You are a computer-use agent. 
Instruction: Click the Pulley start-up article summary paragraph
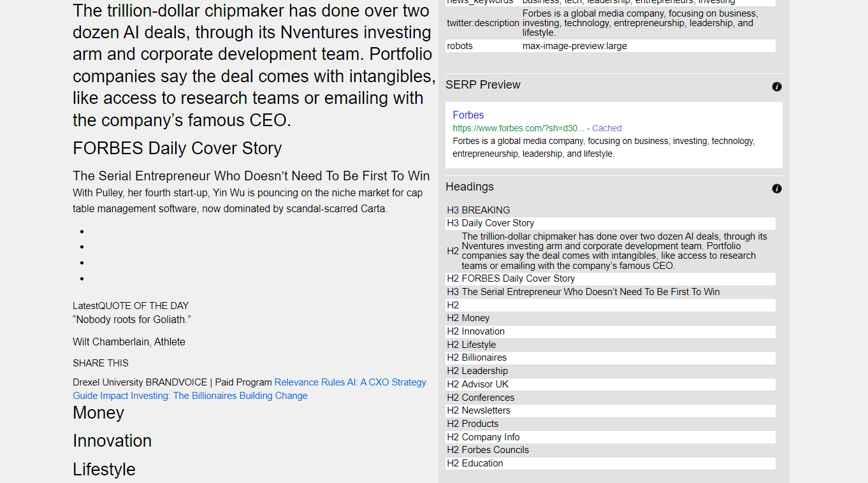tap(248, 201)
